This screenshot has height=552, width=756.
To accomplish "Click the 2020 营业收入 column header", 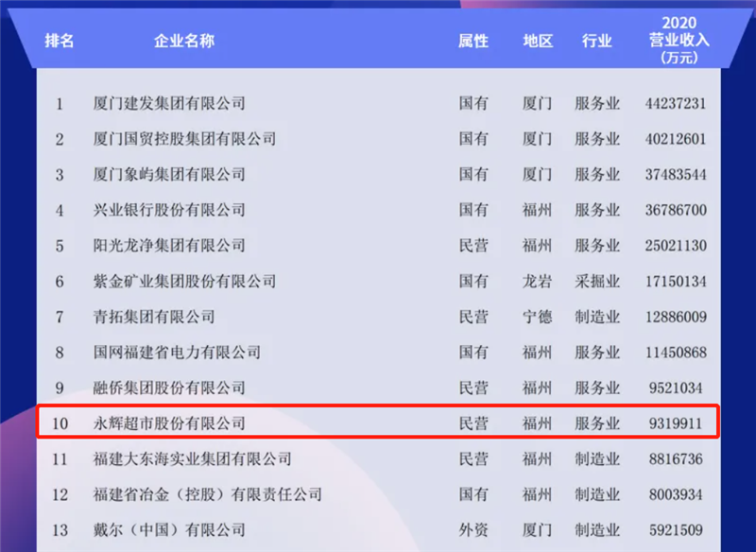I will [x=679, y=42].
